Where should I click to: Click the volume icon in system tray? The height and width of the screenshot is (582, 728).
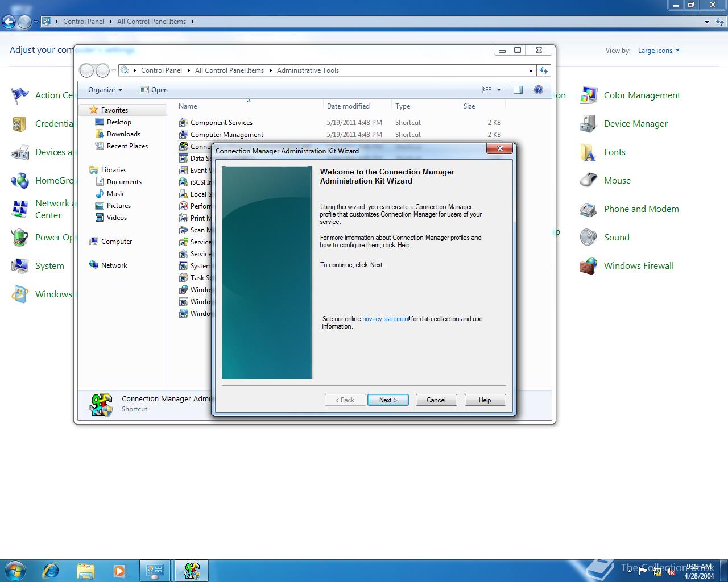(x=671, y=572)
